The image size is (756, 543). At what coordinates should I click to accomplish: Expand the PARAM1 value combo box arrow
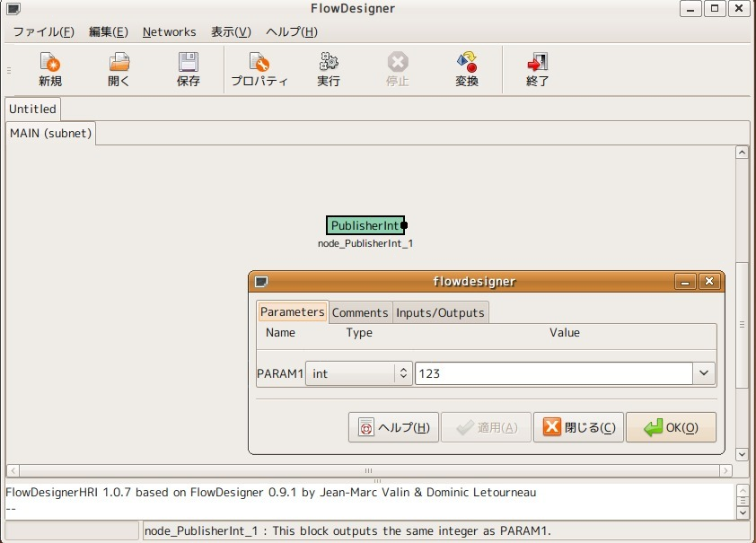pyautogui.click(x=703, y=373)
